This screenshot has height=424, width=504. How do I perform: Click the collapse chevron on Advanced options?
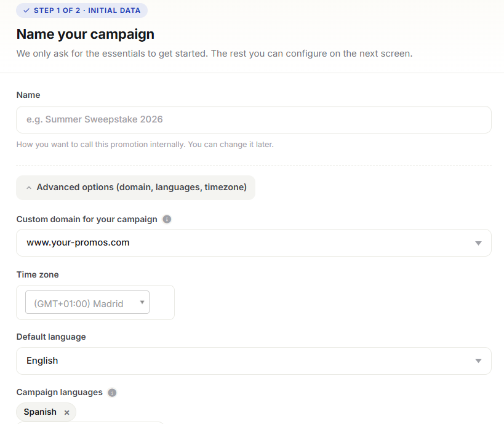[29, 188]
